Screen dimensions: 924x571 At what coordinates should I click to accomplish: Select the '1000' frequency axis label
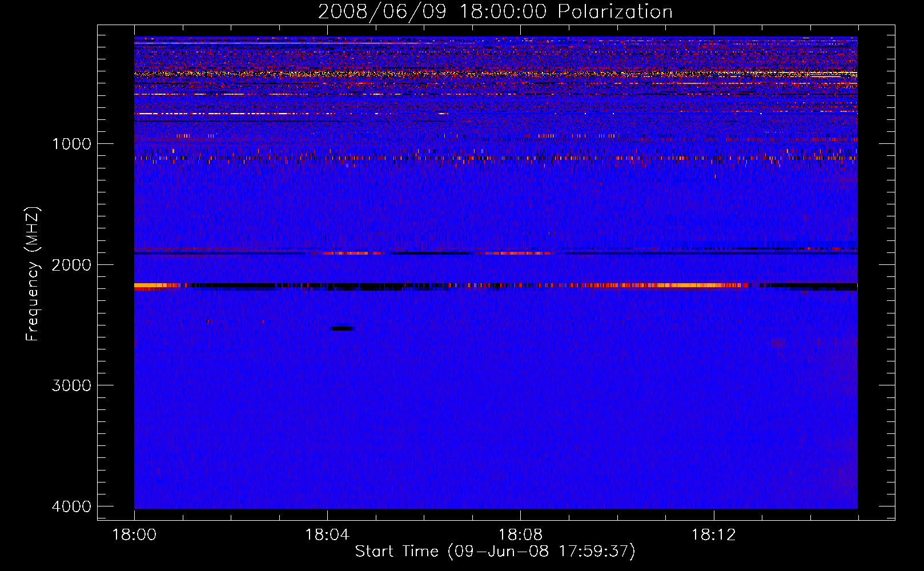tap(71, 143)
